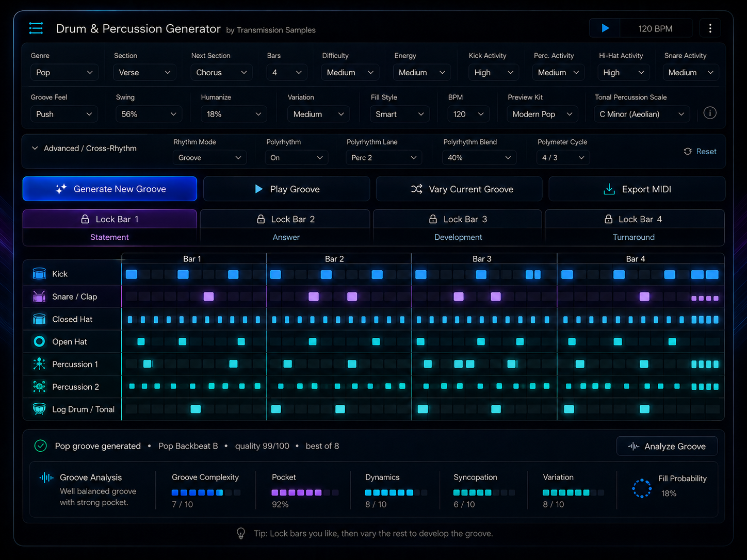
Task: Click the sparkle icon on Generate New Groove
Action: coord(61,189)
